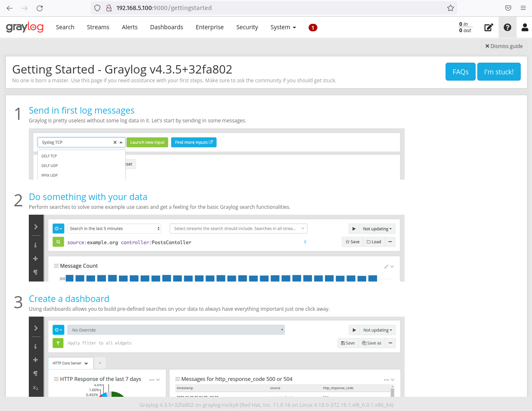Click the more options ellipsis next to Load
Viewport: 532px width, 411px height.
click(x=390, y=242)
